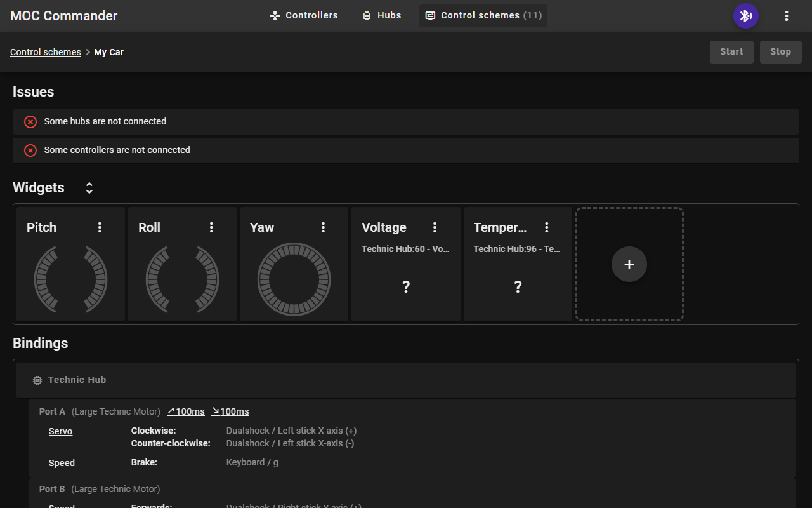Click the Yaw circular gauge
The image size is (812, 508).
point(294,279)
